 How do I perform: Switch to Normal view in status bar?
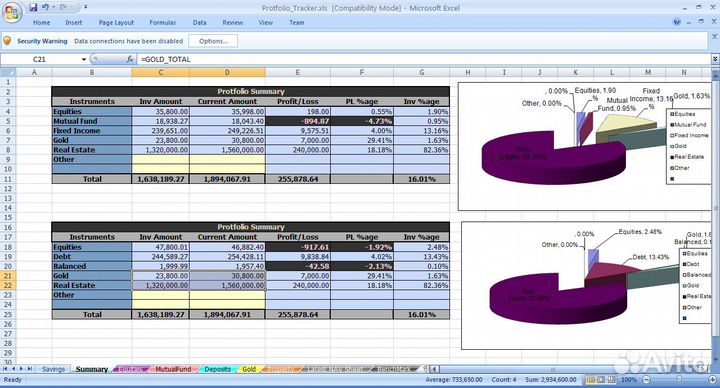(x=591, y=380)
